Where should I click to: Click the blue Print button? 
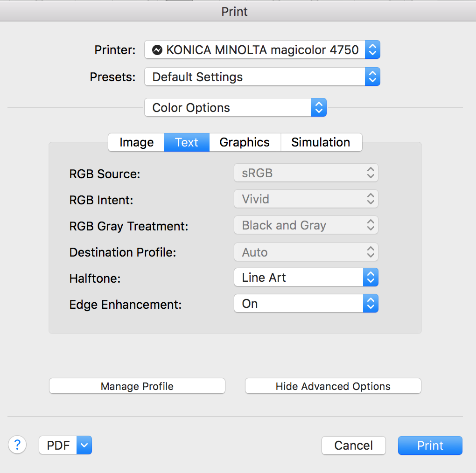pyautogui.click(x=430, y=445)
